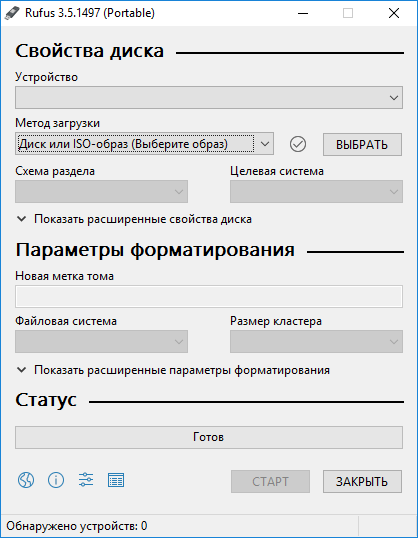Click the СТАРТ button
The width and height of the screenshot is (418, 538).
pyautogui.click(x=270, y=481)
